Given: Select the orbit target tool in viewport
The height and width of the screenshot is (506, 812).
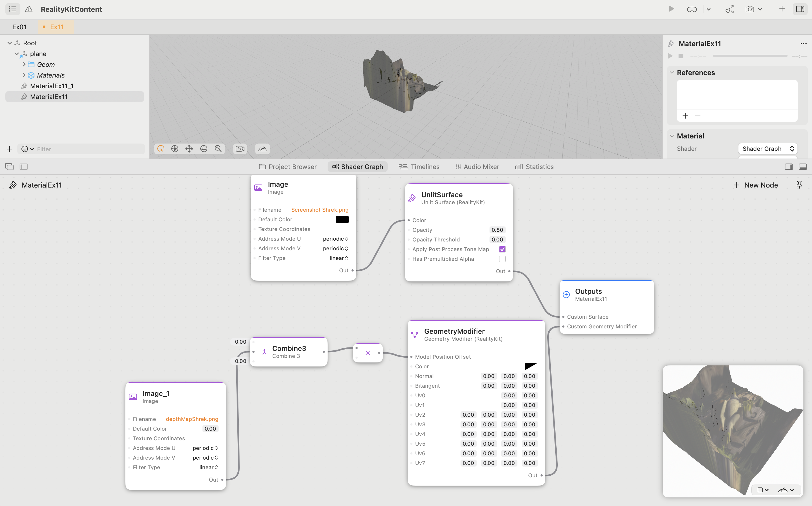Looking at the screenshot, I should point(175,149).
